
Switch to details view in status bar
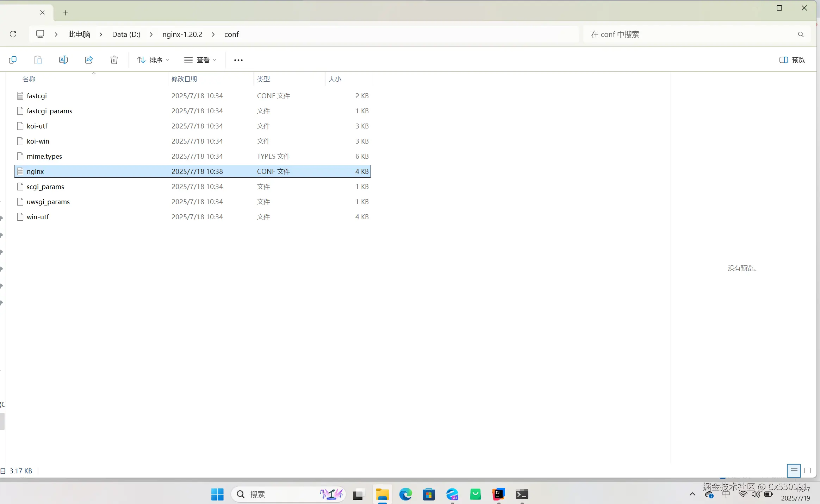[794, 471]
